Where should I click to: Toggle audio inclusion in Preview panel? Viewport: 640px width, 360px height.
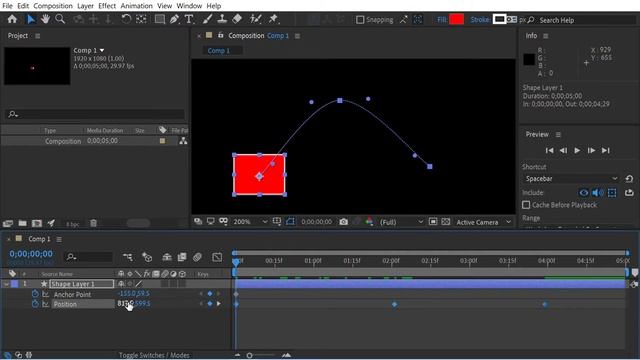tap(598, 193)
